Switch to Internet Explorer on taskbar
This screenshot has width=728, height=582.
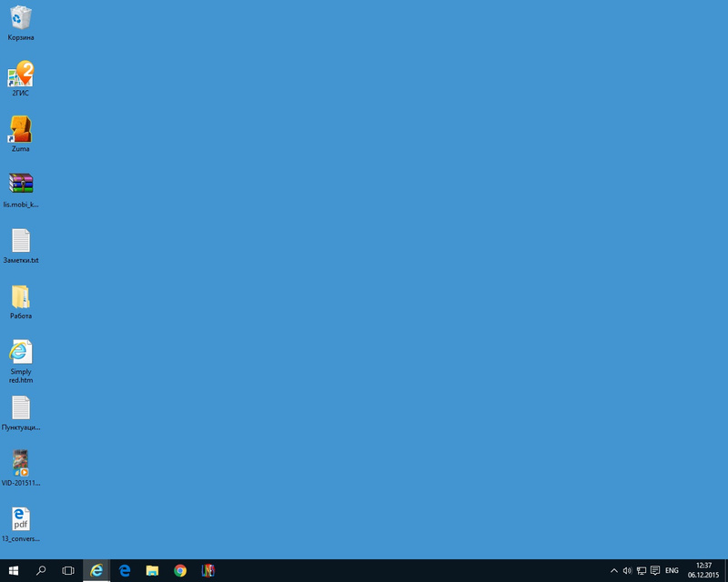[96, 570]
